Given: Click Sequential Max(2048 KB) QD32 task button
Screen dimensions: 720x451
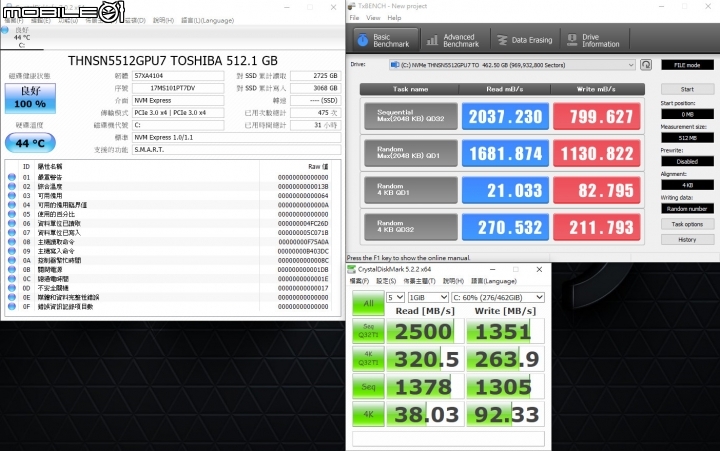Looking at the screenshot, I should (x=411, y=116).
